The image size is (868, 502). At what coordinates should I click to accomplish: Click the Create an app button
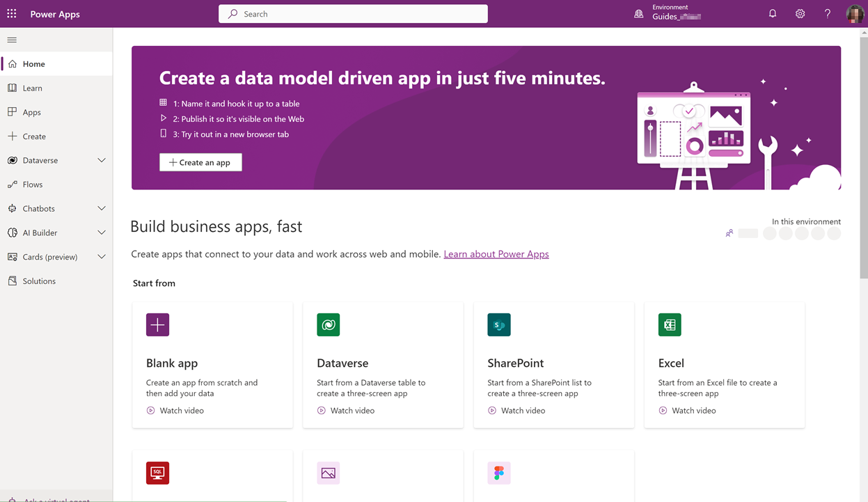point(200,162)
